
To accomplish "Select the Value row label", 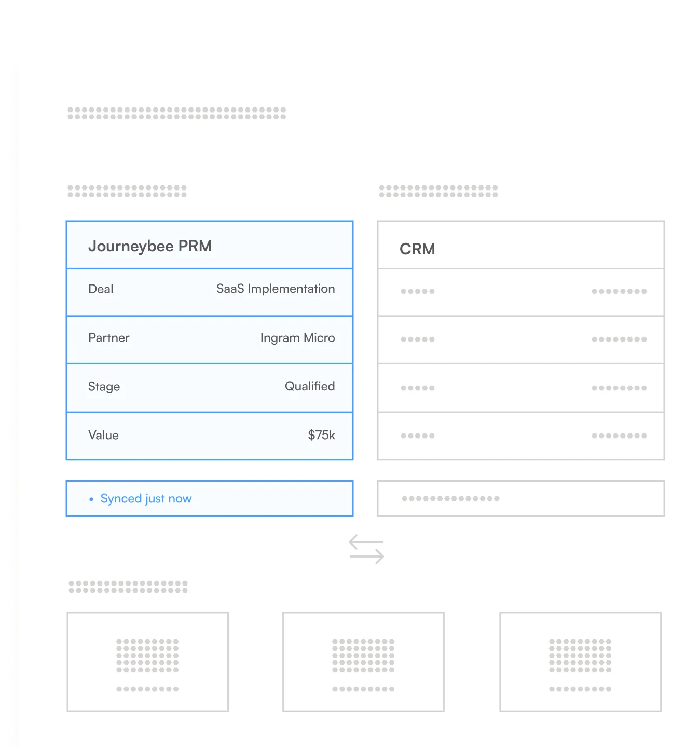I will coord(103,435).
